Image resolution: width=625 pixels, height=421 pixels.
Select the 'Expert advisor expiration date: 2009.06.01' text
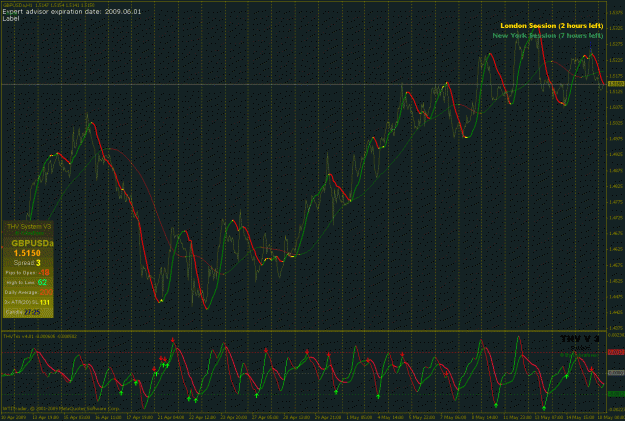(72, 12)
